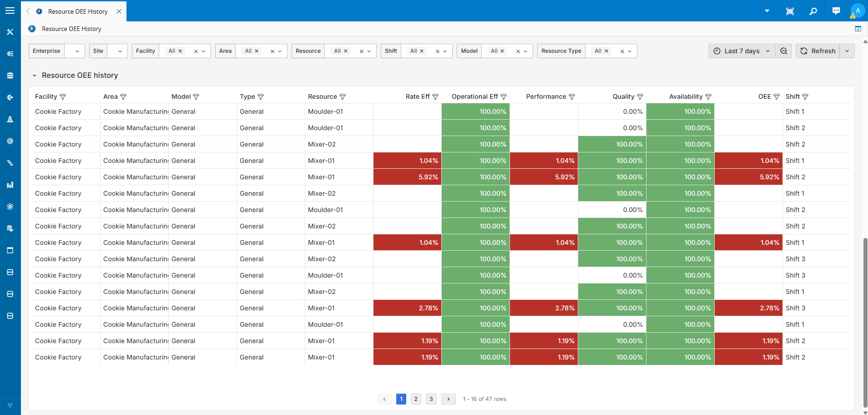Screen dimensions: 868x415
Task: Click the barcode scanner icon in header
Action: (x=790, y=11)
